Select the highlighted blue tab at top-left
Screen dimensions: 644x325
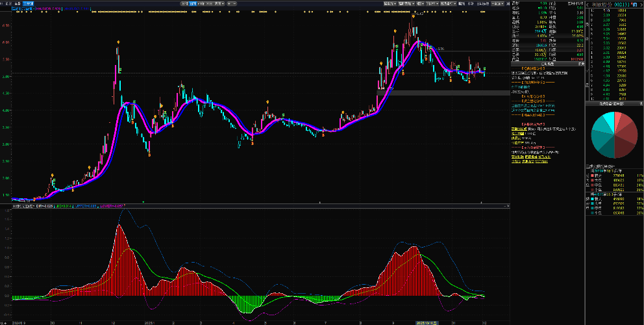pos(28,3)
